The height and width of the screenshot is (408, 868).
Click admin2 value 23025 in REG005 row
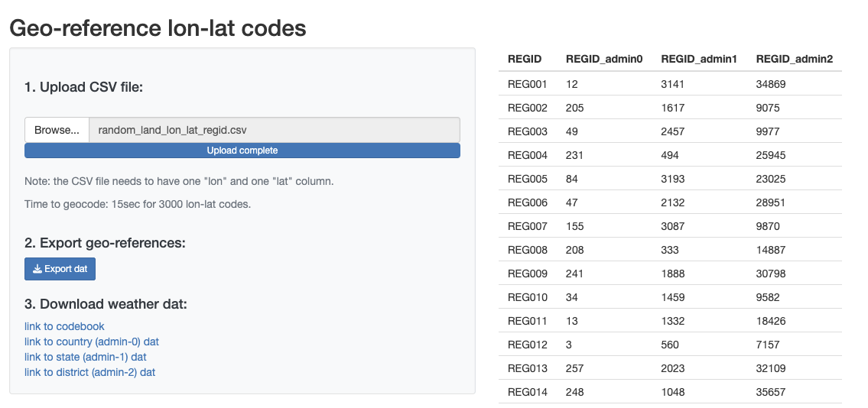771,179
